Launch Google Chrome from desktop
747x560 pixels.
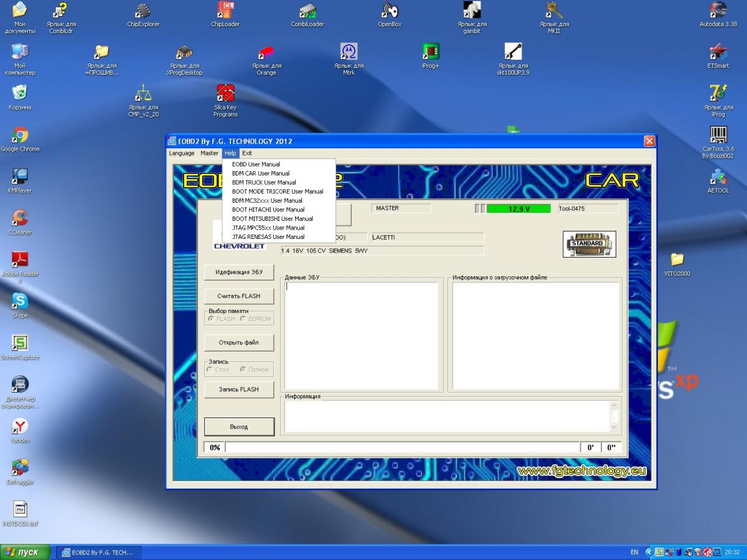click(20, 139)
